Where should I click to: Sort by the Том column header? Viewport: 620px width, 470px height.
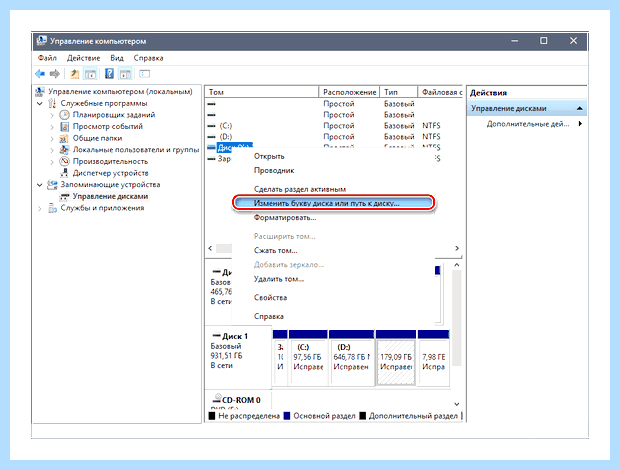(262, 92)
